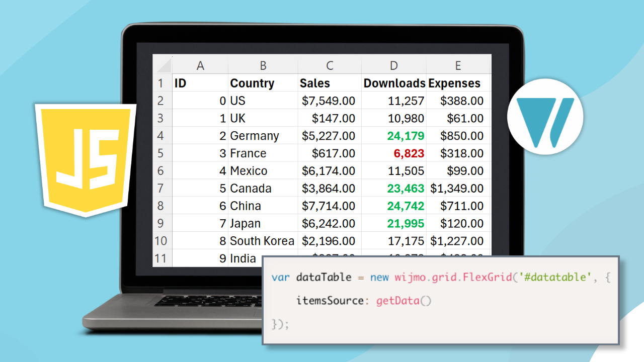Screen dimensions: 644x362
Task: Click the Expenses header cell
Action: (x=458, y=83)
